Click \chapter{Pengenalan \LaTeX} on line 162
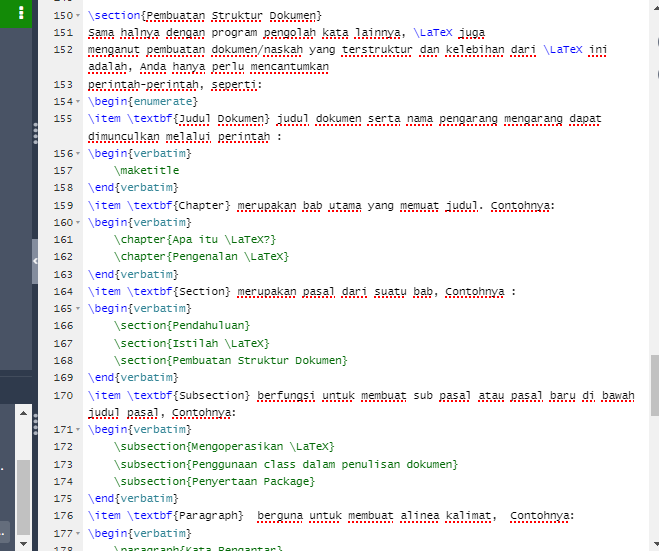 pyautogui.click(x=201, y=256)
